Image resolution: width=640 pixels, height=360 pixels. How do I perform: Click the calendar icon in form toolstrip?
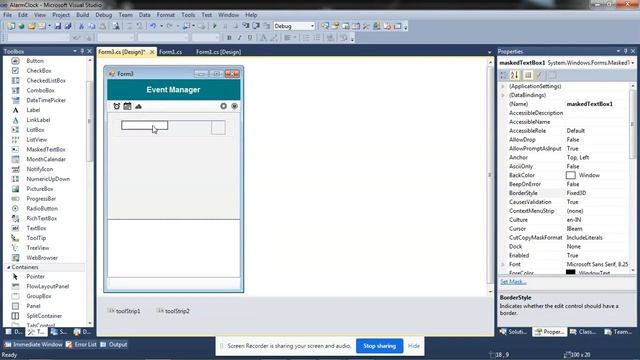127,106
